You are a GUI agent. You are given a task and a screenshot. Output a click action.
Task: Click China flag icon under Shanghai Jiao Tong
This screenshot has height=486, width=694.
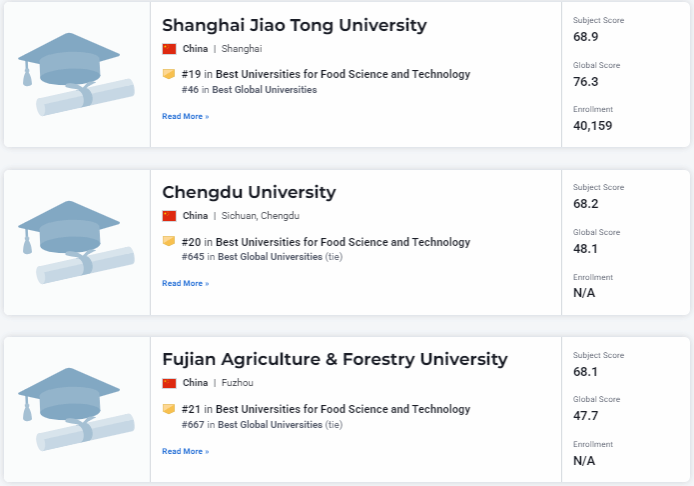pyautogui.click(x=169, y=48)
